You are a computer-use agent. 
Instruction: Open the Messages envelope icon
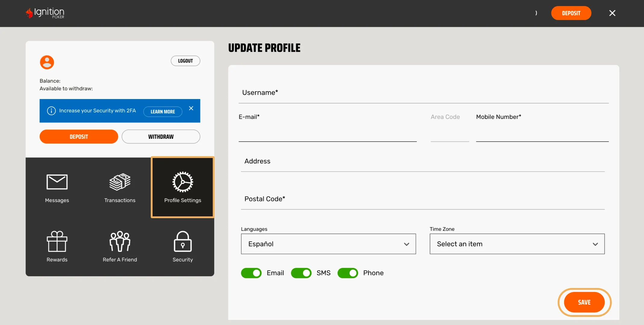point(57,182)
